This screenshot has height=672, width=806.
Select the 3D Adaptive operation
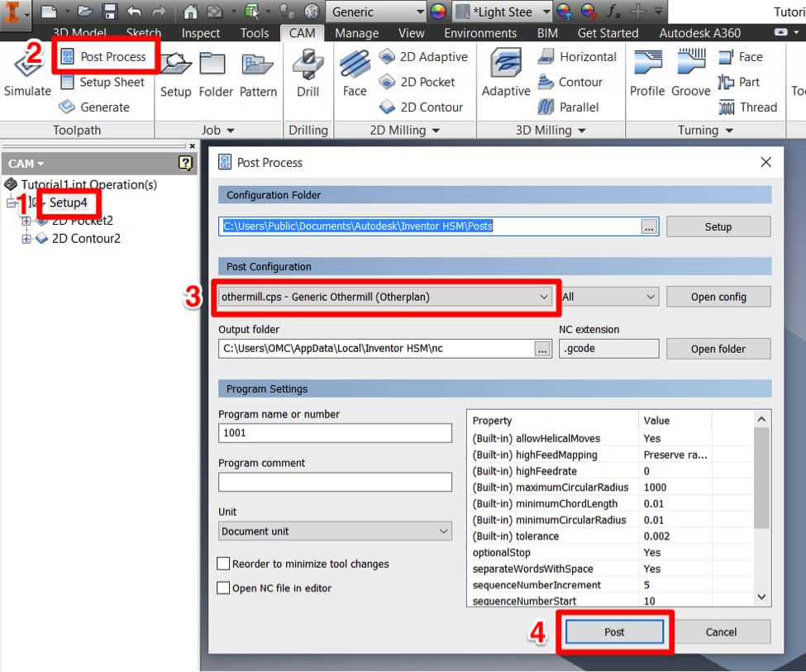click(x=506, y=73)
